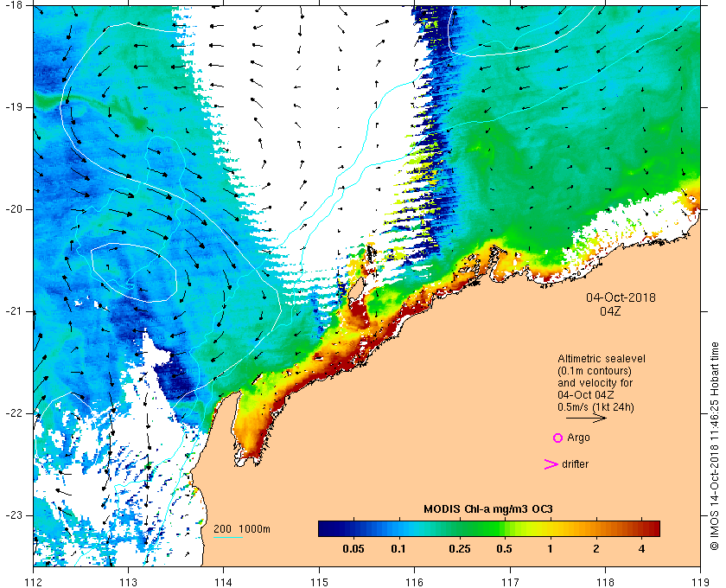
Task: Click the 'and velocity for' legend text
Action: pos(595,383)
